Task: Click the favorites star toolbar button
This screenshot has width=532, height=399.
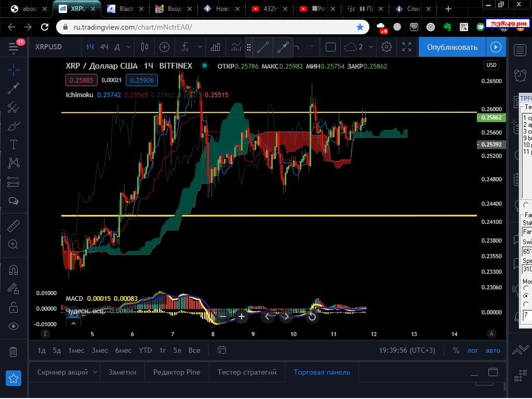Action: click(x=14, y=378)
